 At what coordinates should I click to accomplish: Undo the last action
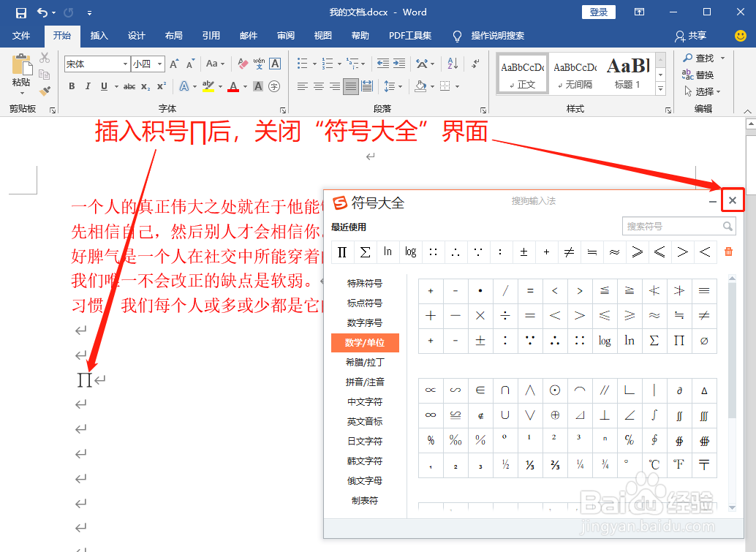click(42, 12)
